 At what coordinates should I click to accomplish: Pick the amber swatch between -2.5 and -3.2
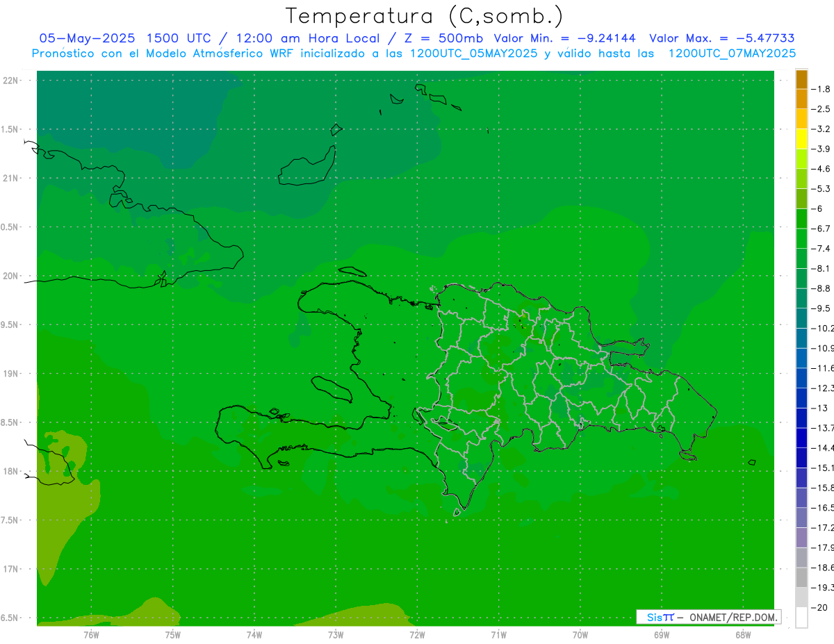pyautogui.click(x=801, y=119)
